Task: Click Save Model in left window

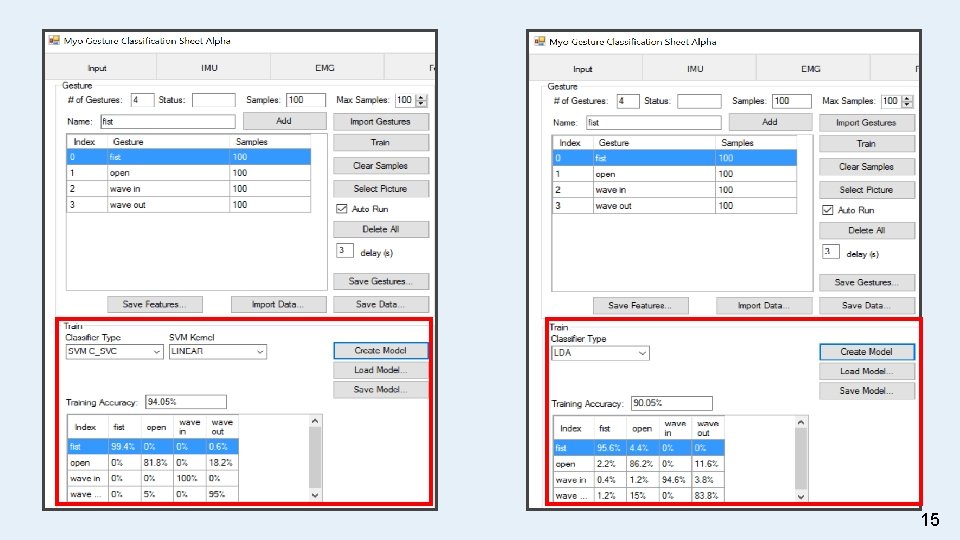Action: pos(381,390)
